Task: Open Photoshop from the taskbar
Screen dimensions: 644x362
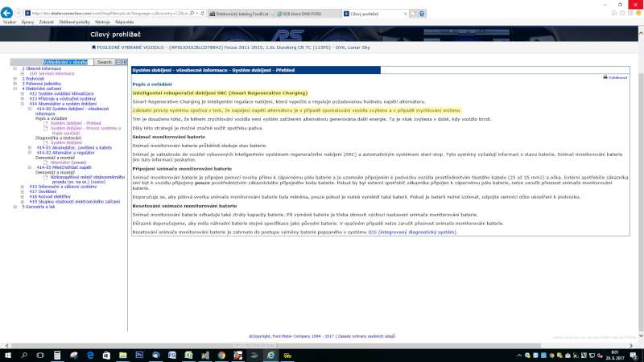Action: tap(138, 354)
